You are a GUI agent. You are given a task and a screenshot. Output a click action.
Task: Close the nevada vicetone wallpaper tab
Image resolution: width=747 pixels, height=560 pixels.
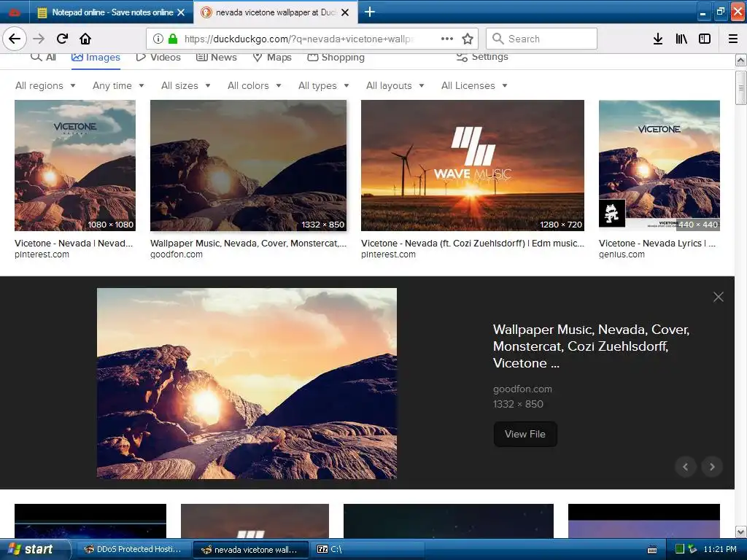[345, 12]
